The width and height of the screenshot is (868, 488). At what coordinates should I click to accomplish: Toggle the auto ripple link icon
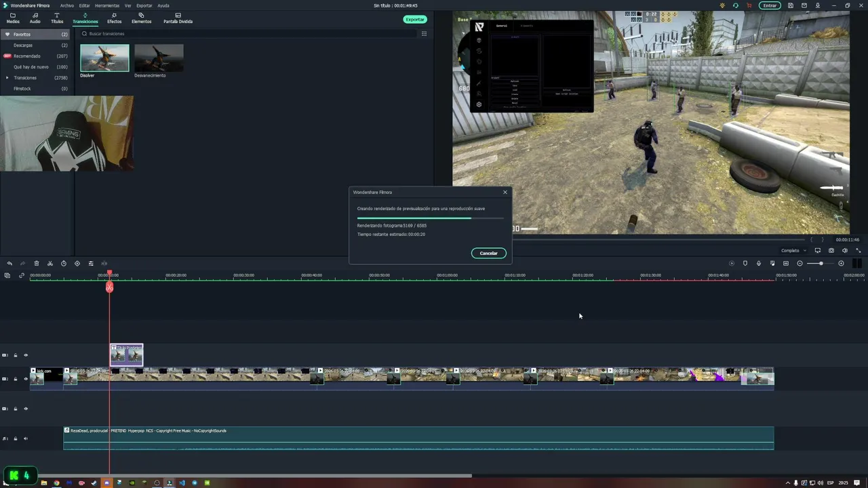(x=21, y=275)
